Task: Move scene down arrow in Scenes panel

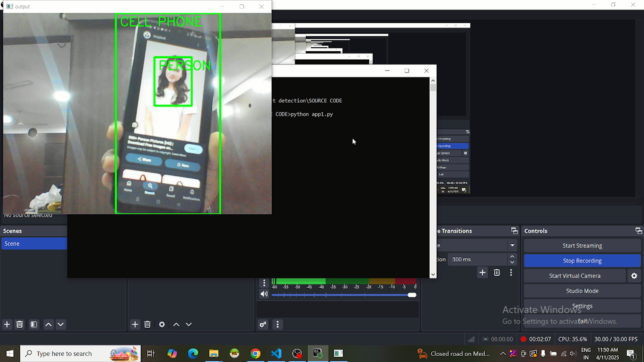Action: click(x=61, y=324)
